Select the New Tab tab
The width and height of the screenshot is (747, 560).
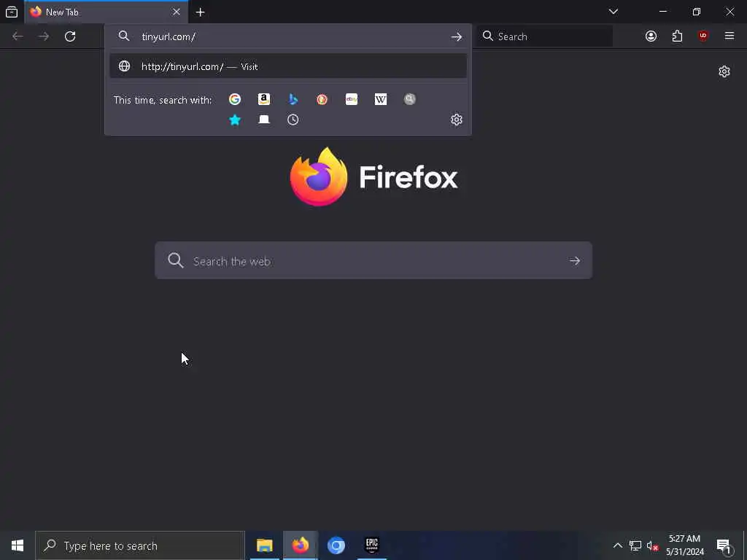pos(106,12)
